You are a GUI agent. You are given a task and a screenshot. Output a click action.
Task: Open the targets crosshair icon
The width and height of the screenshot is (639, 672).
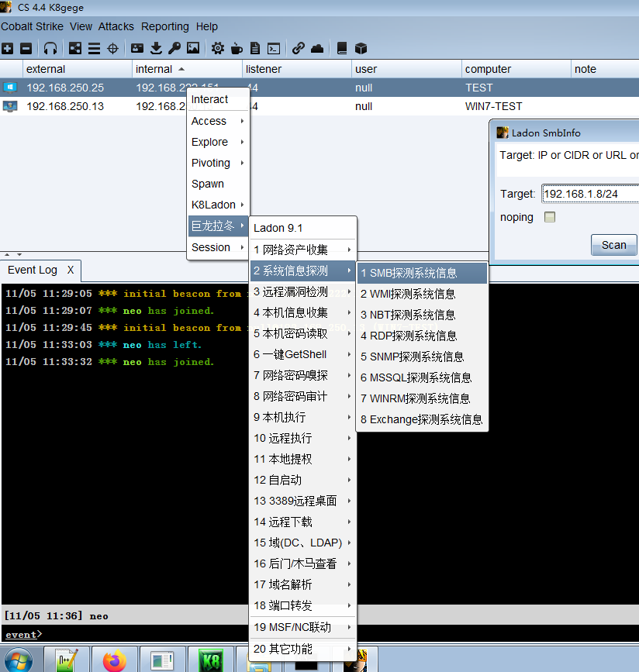(x=112, y=48)
